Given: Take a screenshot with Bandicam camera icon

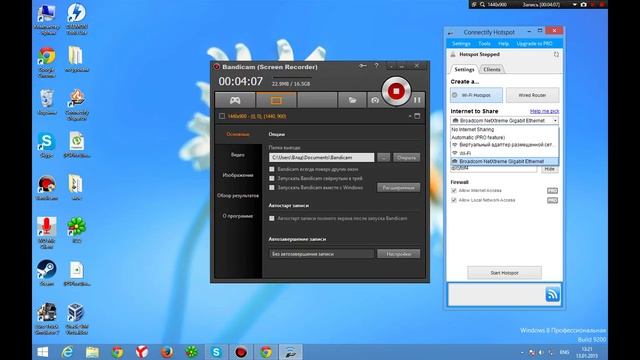Looking at the screenshot, I should coord(375,100).
